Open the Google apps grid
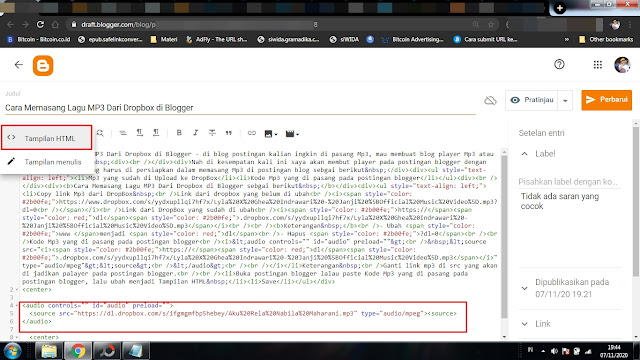The width and height of the screenshot is (640, 360). coord(598,64)
